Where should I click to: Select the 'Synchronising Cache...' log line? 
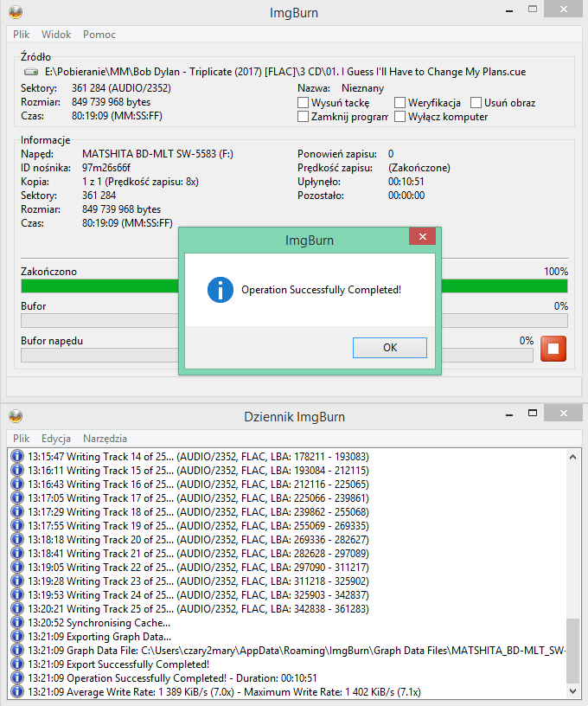click(99, 623)
